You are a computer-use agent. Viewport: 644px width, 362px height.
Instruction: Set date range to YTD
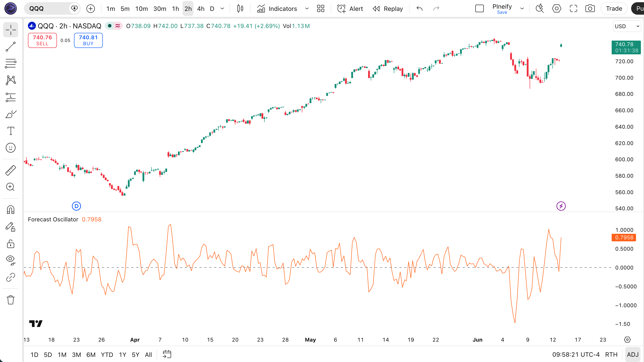click(107, 354)
